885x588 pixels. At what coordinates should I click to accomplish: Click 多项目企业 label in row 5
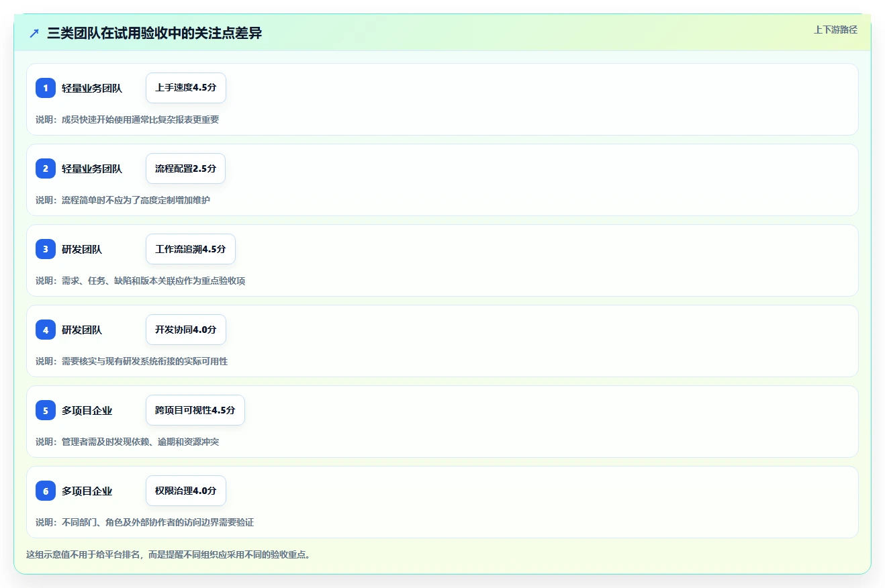(x=87, y=411)
